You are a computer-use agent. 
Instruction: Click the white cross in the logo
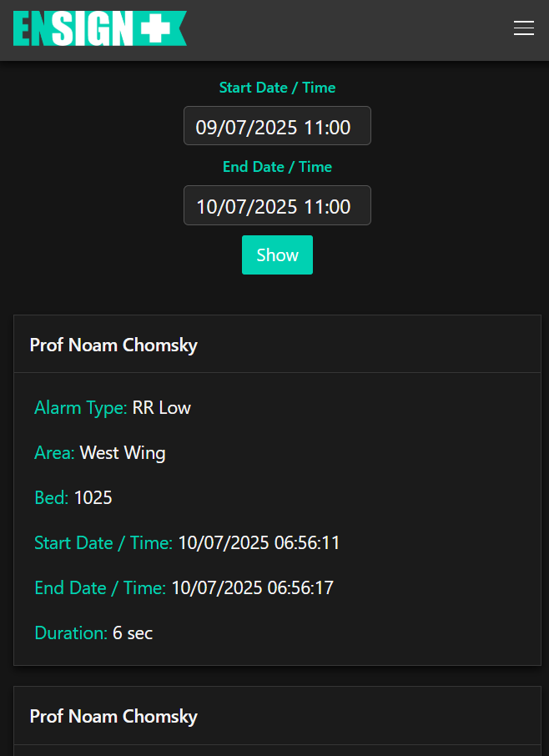155,29
